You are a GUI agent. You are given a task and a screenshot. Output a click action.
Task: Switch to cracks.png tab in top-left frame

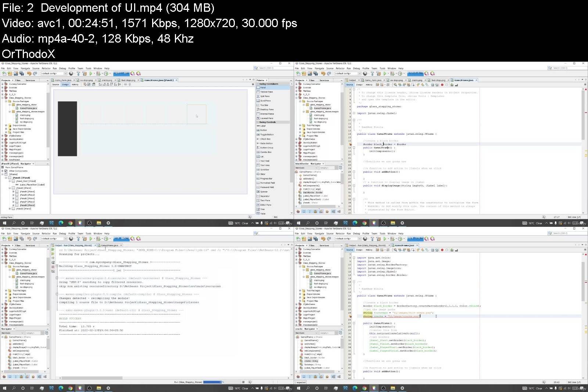click(x=107, y=80)
